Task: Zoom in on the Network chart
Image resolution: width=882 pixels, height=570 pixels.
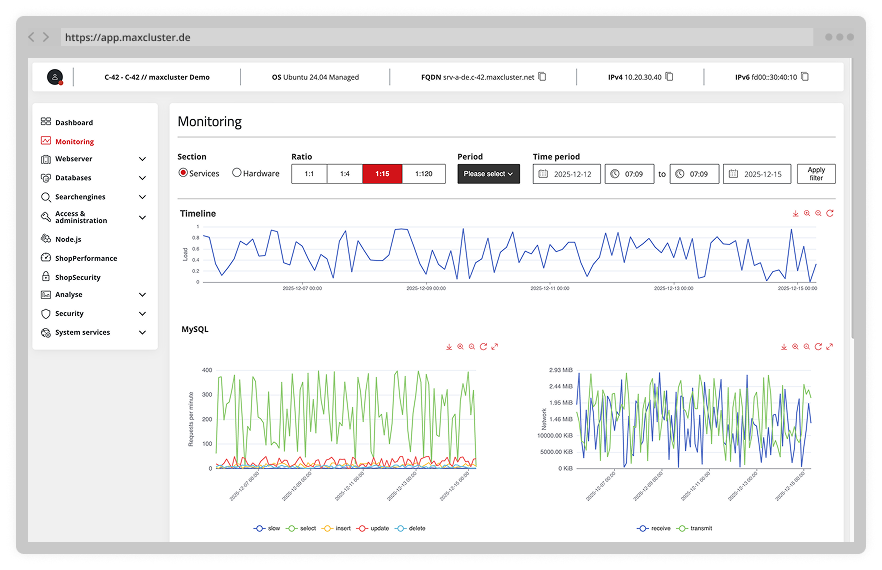Action: 795,347
